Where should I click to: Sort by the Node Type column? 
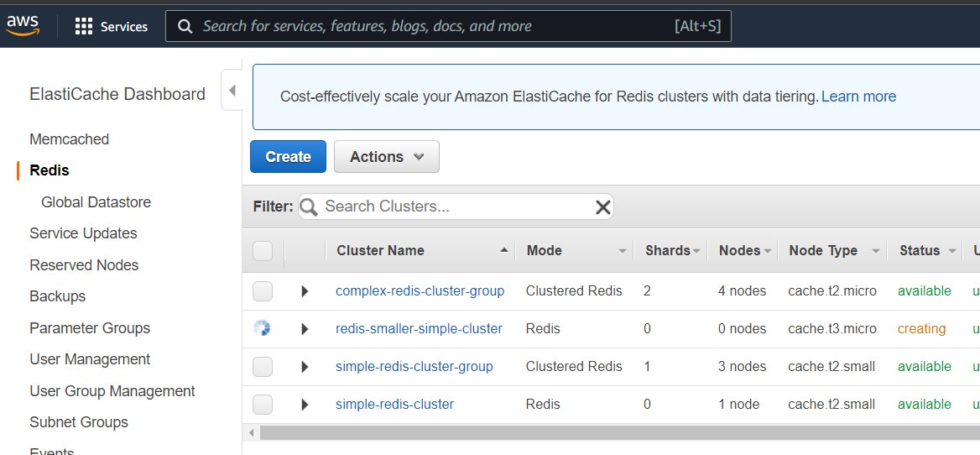tap(832, 251)
